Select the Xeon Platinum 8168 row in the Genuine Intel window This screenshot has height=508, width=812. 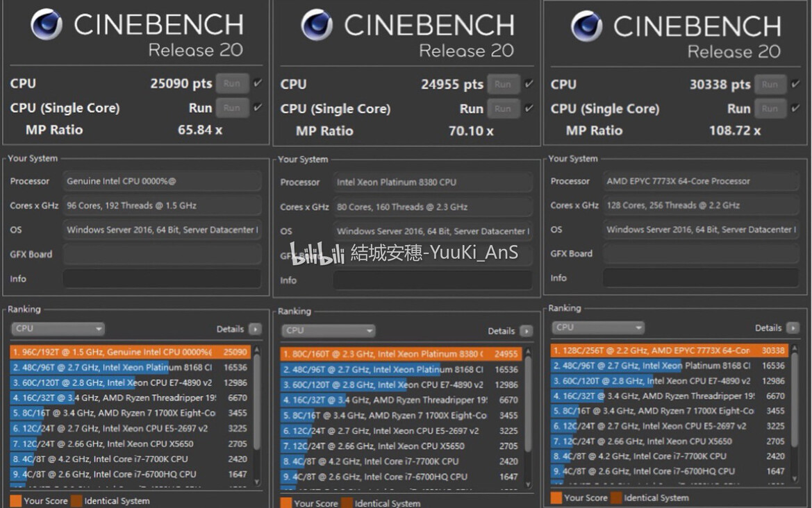pyautogui.click(x=131, y=367)
